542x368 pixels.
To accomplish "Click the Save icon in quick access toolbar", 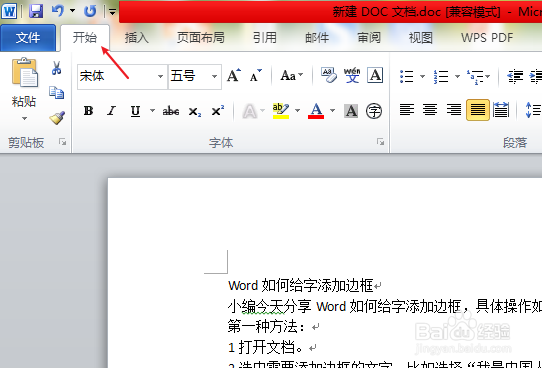I will (x=36, y=11).
